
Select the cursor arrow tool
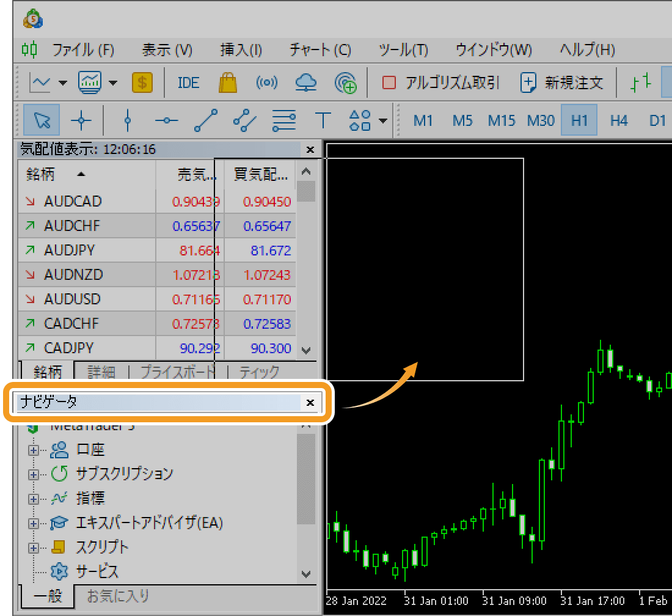(42, 120)
